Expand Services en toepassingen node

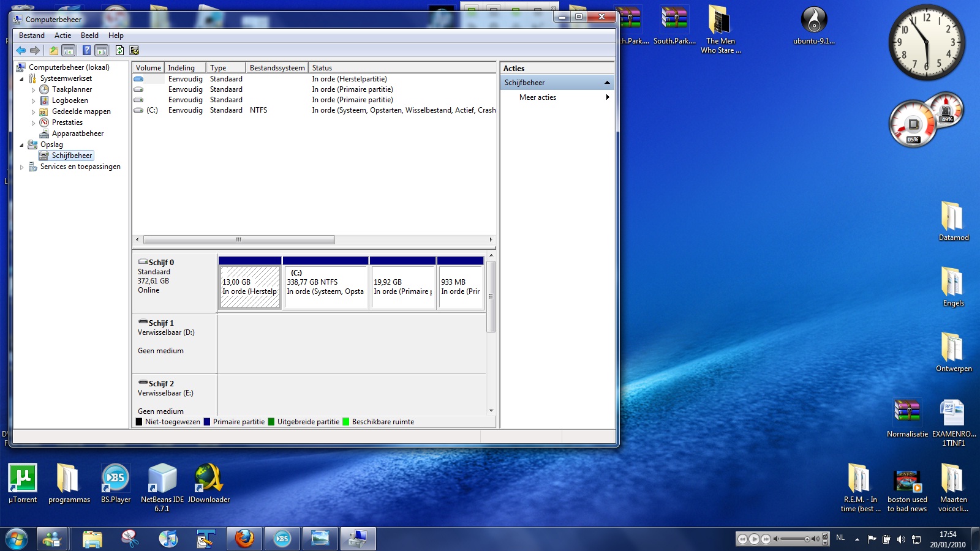click(22, 167)
